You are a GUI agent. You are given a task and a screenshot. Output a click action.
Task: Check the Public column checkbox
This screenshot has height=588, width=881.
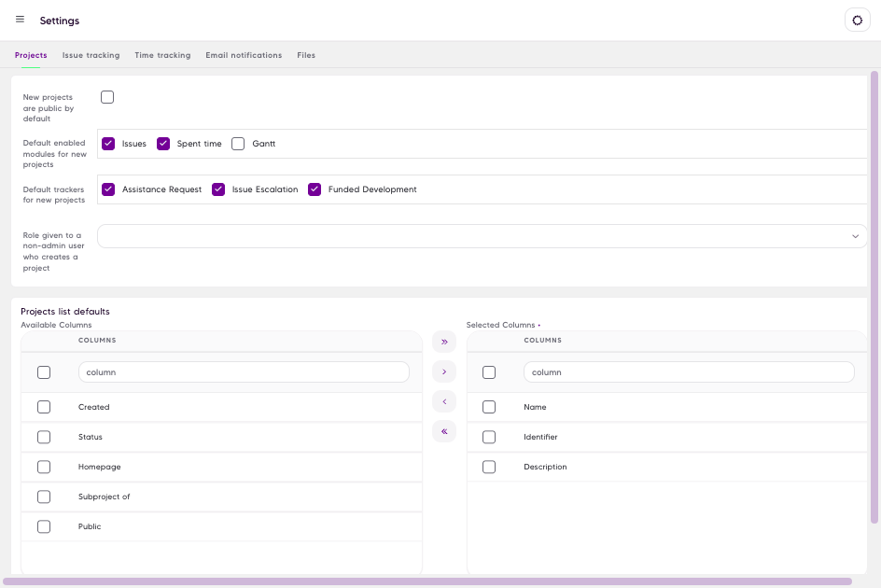(44, 526)
